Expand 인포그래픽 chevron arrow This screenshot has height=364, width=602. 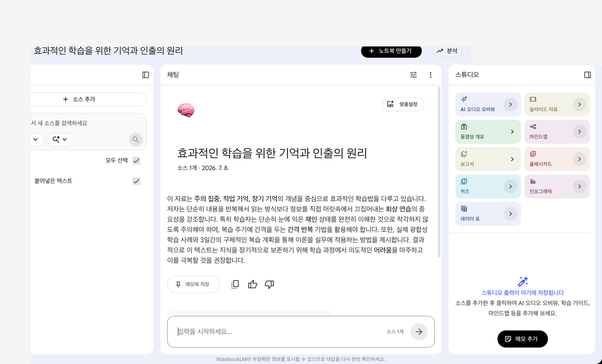pyautogui.click(x=579, y=187)
